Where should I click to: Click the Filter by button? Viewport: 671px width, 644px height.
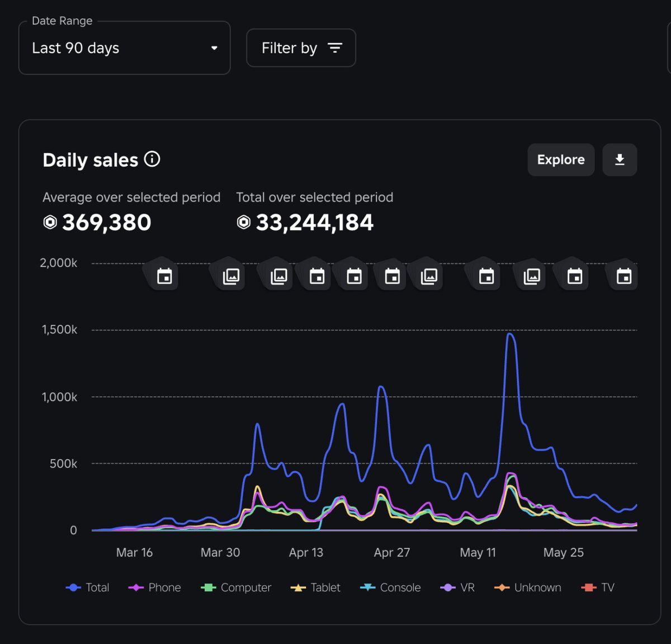click(x=301, y=48)
